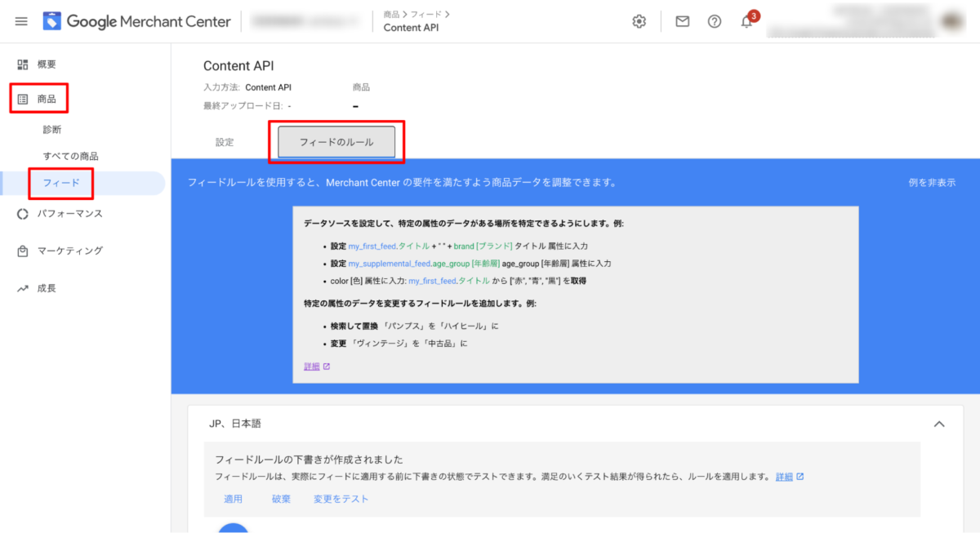980x533 pixels.
Task: Click the 商品 list icon
Action: tap(23, 99)
